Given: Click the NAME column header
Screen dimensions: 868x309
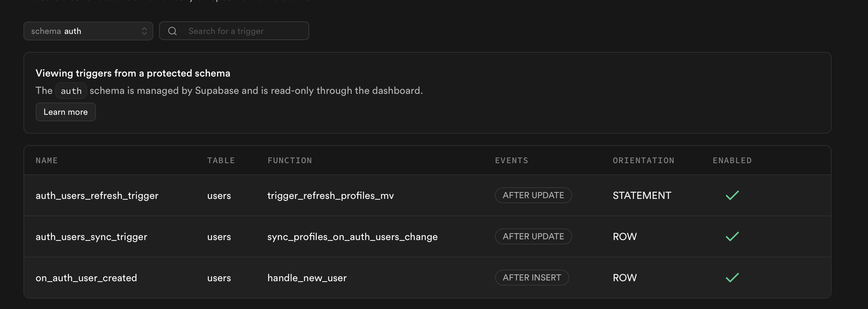Looking at the screenshot, I should pos(47,161).
